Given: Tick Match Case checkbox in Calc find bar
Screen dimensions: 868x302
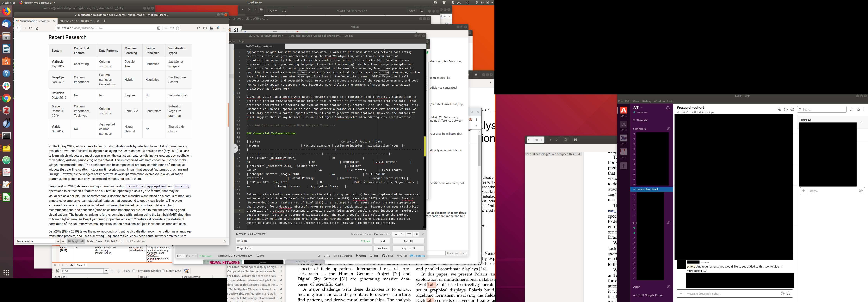Looking at the screenshot, I should [163, 271].
